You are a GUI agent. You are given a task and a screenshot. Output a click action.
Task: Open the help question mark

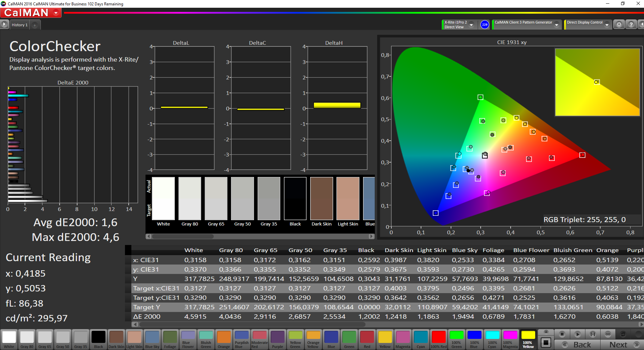coord(631,25)
